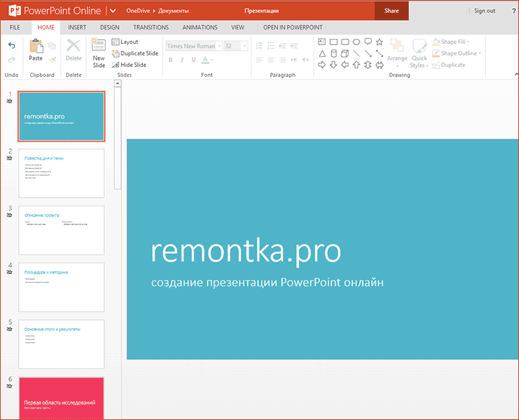
Task: Open the Quick Styles gallery
Action: 419,53
